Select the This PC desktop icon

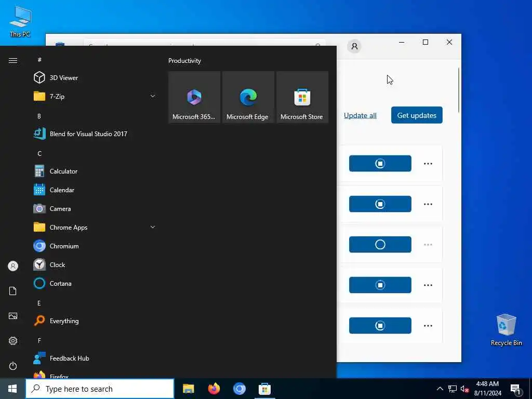20,21
